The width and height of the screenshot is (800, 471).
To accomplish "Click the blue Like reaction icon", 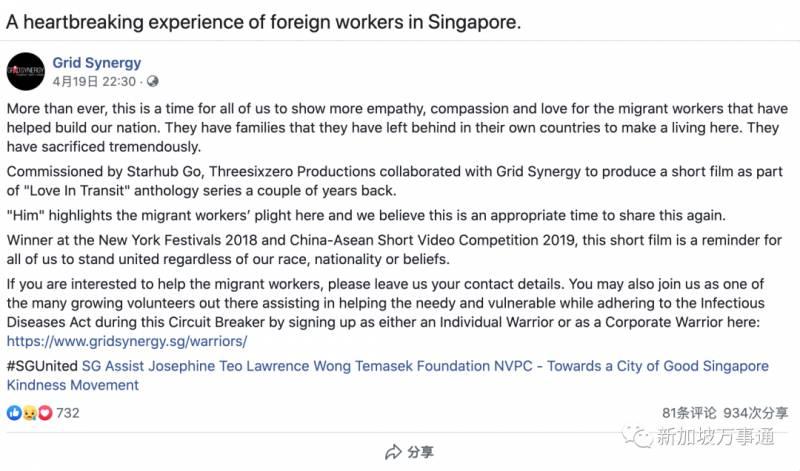I will pos(14,413).
